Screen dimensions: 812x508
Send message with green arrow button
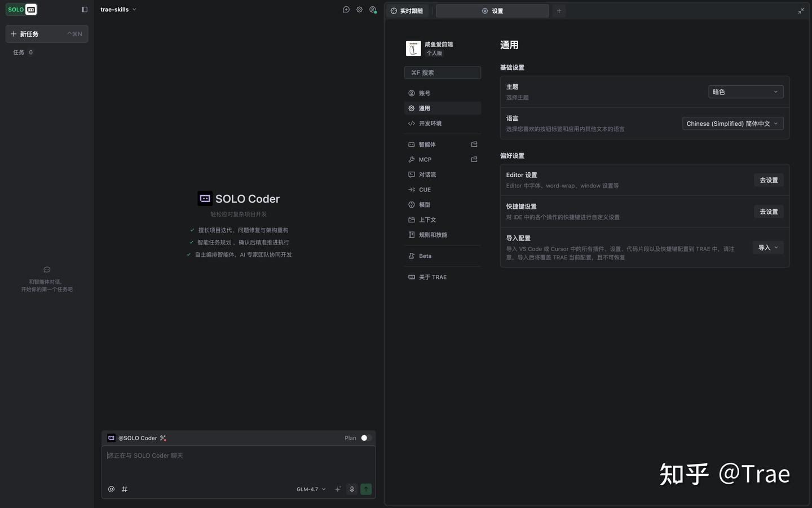[366, 489]
